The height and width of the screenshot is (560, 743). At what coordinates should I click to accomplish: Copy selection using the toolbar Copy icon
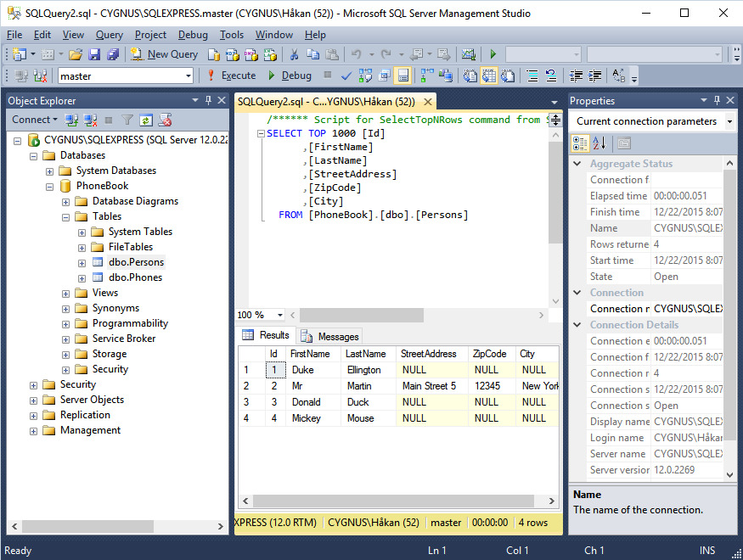[312, 54]
